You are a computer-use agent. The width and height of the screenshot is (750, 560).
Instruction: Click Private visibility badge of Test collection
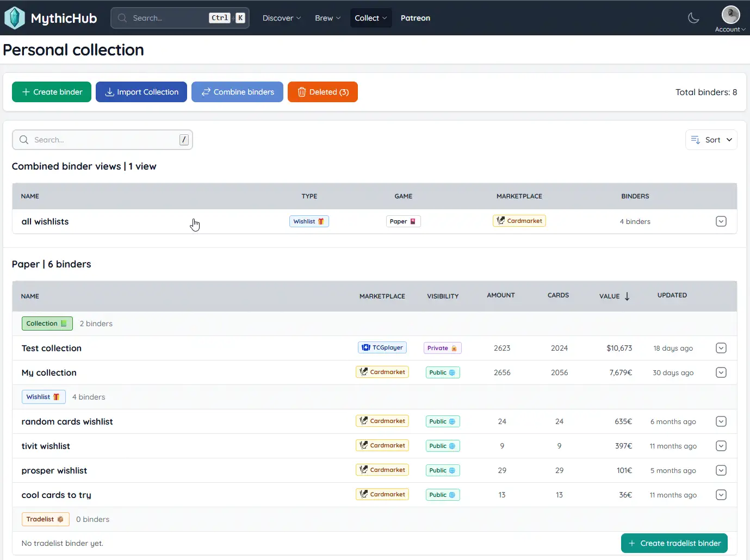click(443, 348)
